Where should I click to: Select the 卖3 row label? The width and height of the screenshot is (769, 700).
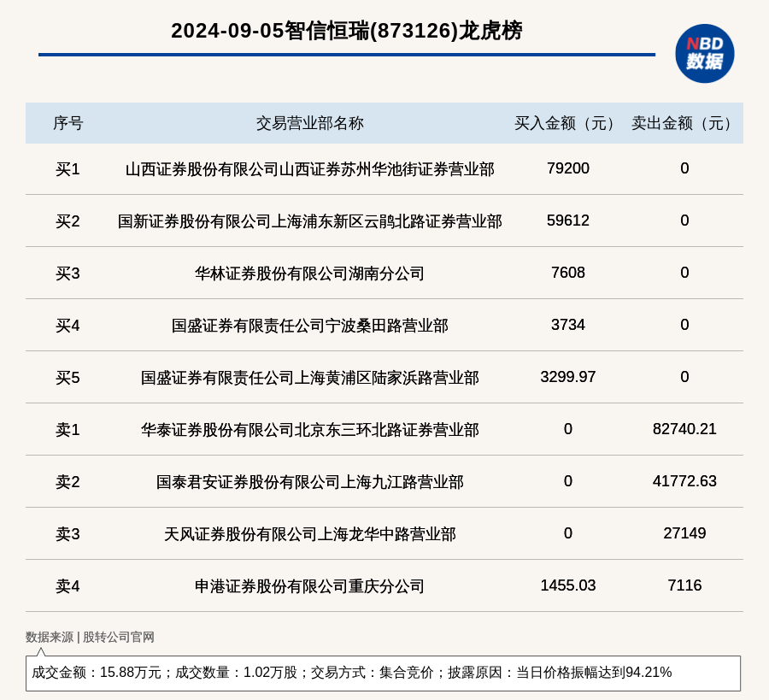(x=68, y=533)
